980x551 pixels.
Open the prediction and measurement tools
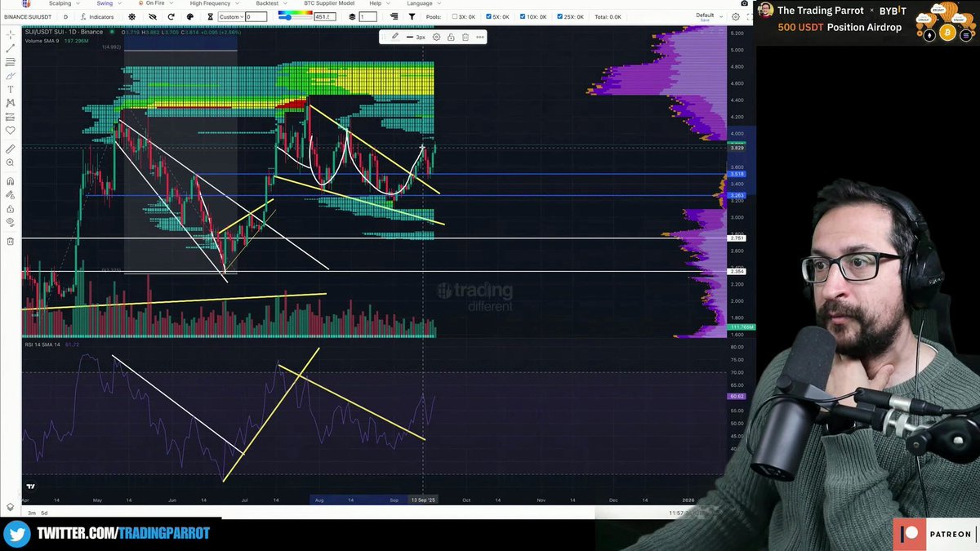click(x=10, y=117)
